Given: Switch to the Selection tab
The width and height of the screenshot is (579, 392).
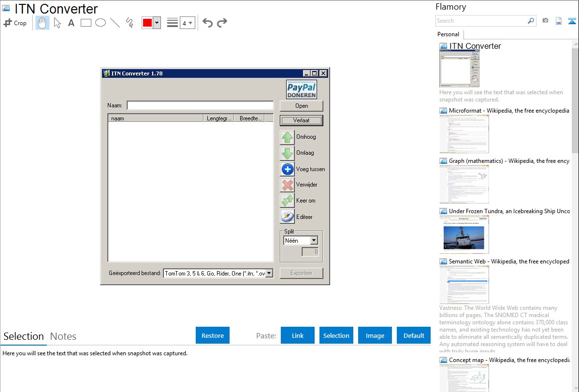Looking at the screenshot, I should (x=24, y=336).
